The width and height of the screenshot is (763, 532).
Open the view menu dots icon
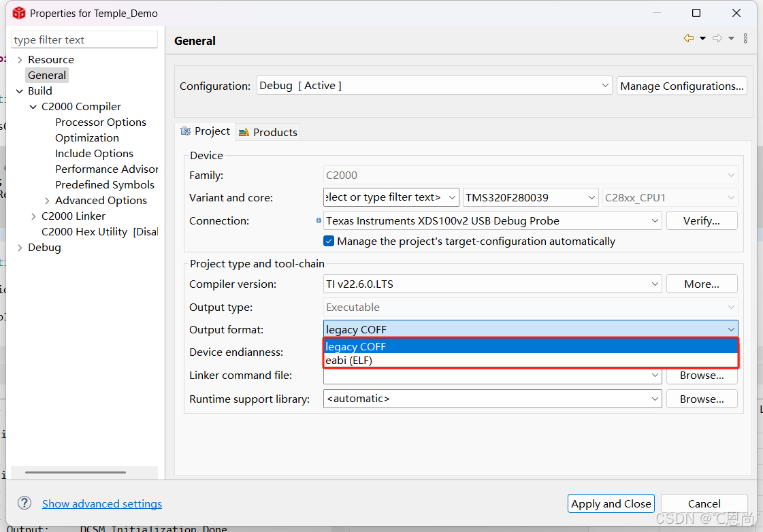click(x=745, y=38)
